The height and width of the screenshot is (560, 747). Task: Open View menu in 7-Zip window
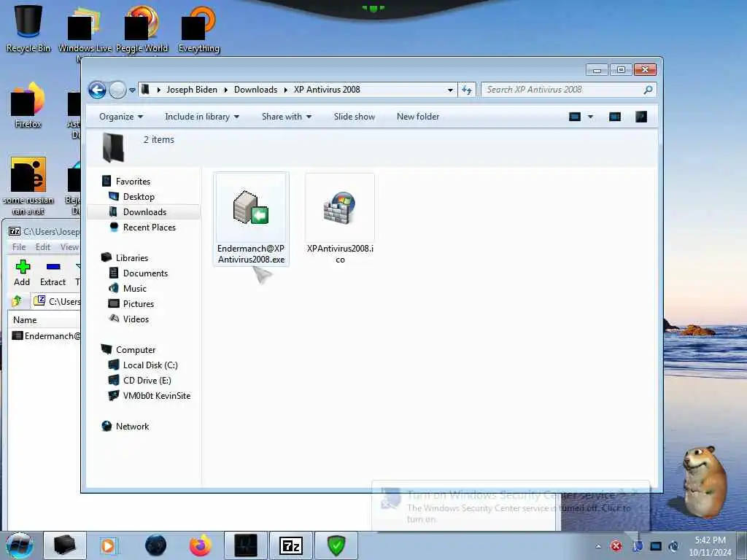pyautogui.click(x=69, y=246)
